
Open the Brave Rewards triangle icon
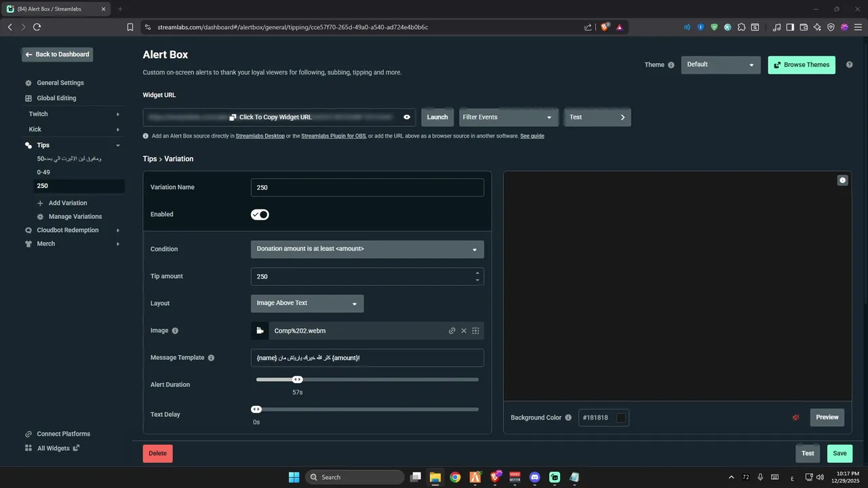point(619,27)
